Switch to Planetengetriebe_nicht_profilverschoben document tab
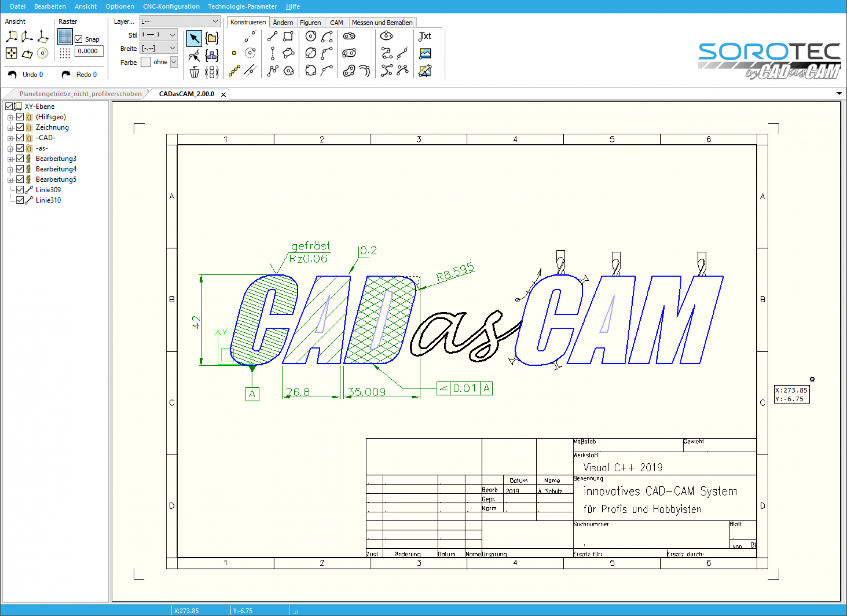The height and width of the screenshot is (616, 847). click(80, 94)
